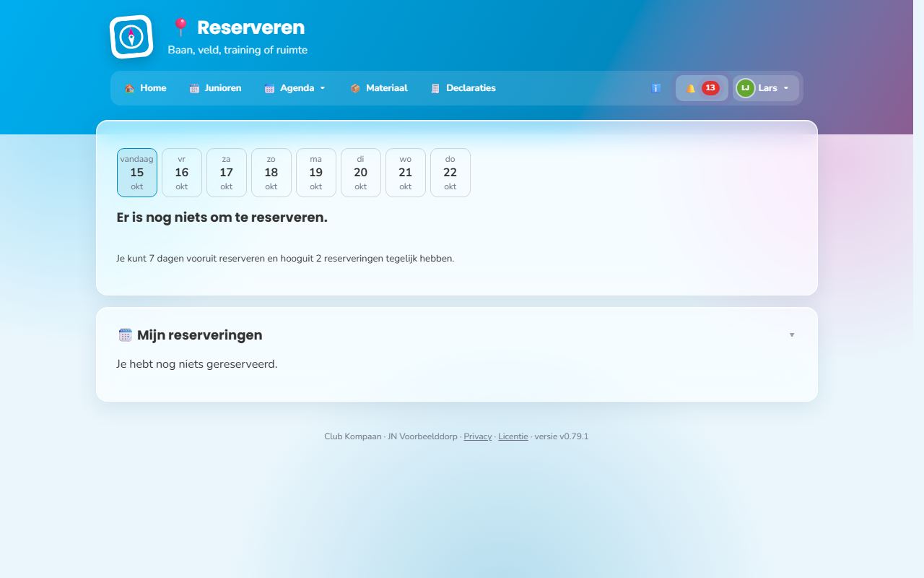Click the Mijn reserveringen heading
Image resolution: width=924 pixels, height=578 pixels.
[200, 335]
